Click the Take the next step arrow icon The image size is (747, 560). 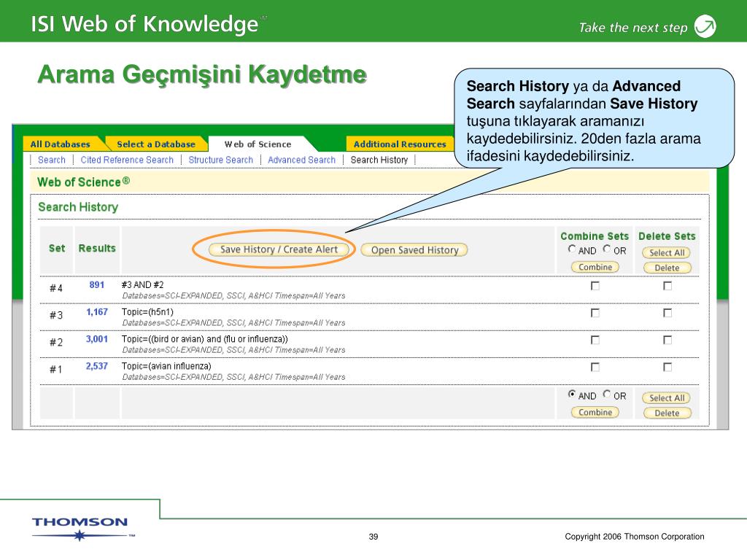[x=705, y=26]
